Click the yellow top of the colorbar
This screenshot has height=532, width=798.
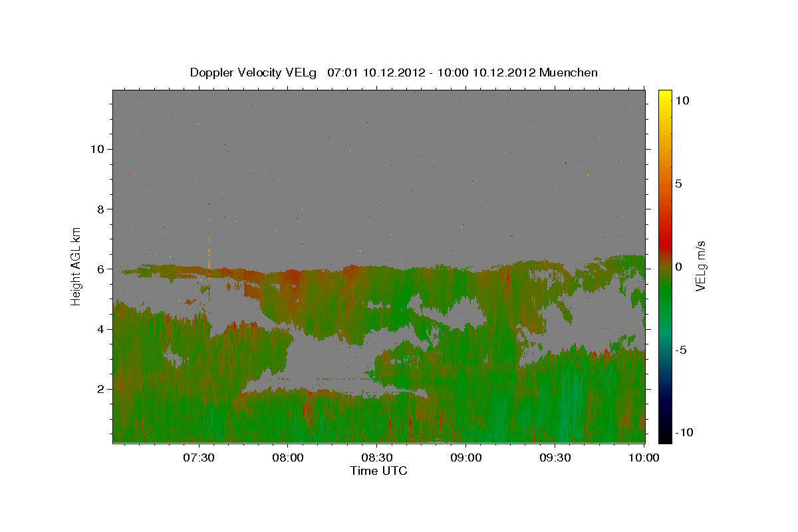coord(664,96)
